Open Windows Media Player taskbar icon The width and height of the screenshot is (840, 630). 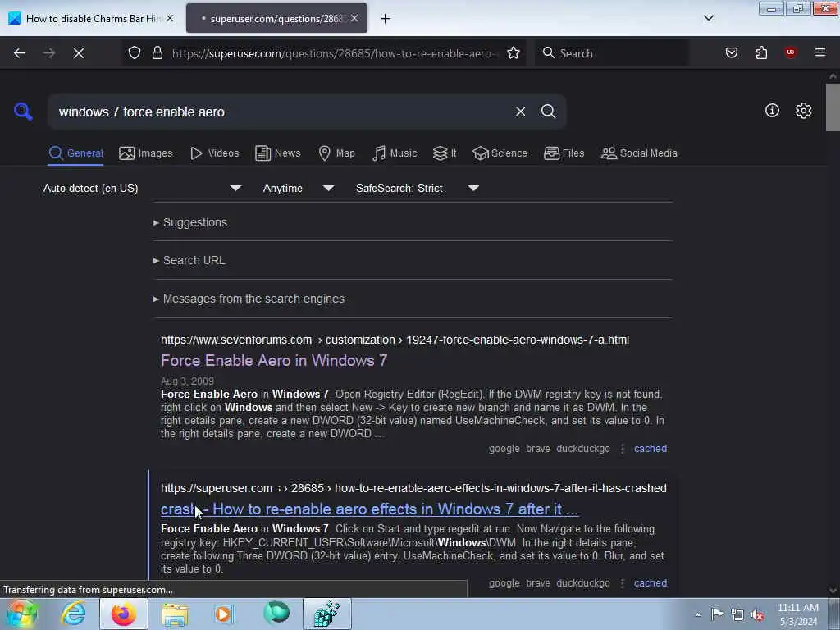[225, 614]
